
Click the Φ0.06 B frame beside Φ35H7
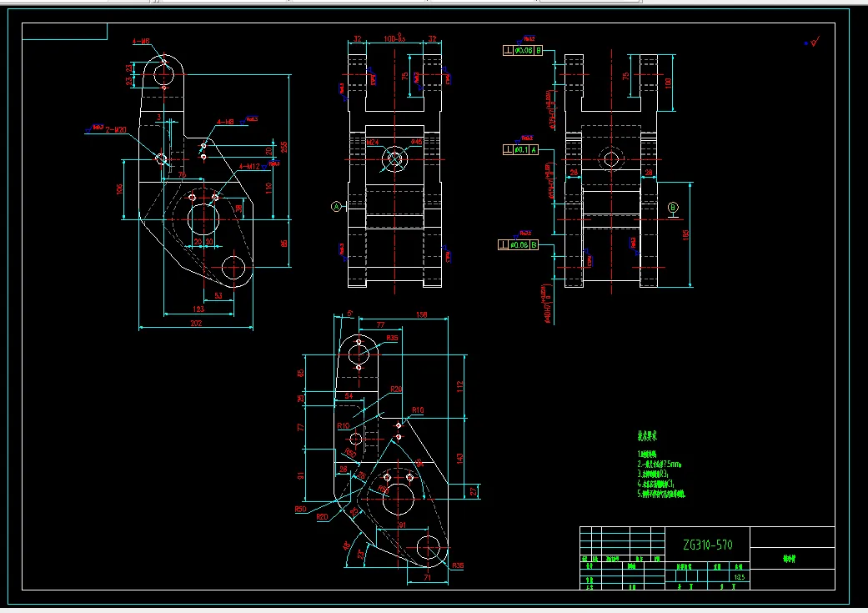click(523, 50)
